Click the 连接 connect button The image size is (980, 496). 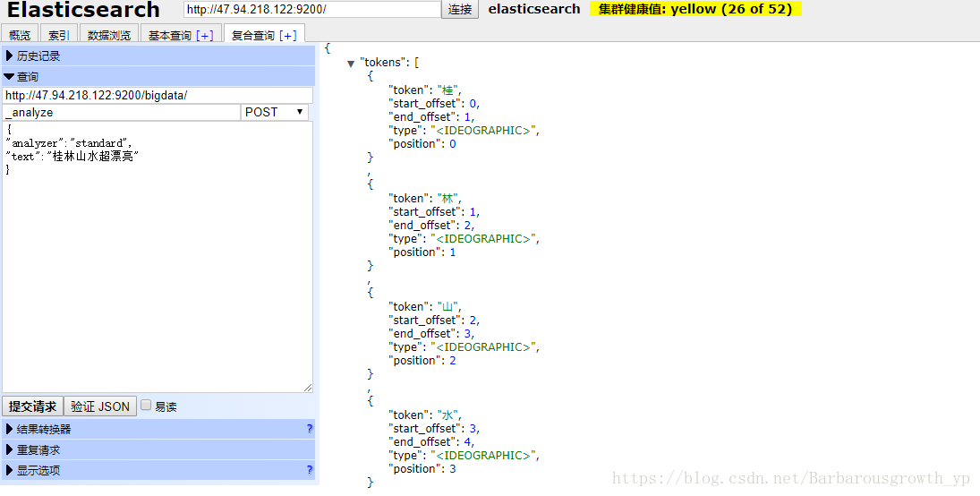[x=460, y=9]
